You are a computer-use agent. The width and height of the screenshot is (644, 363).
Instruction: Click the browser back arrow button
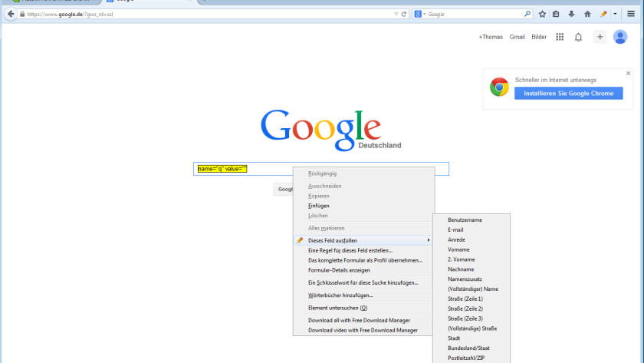[x=11, y=14]
